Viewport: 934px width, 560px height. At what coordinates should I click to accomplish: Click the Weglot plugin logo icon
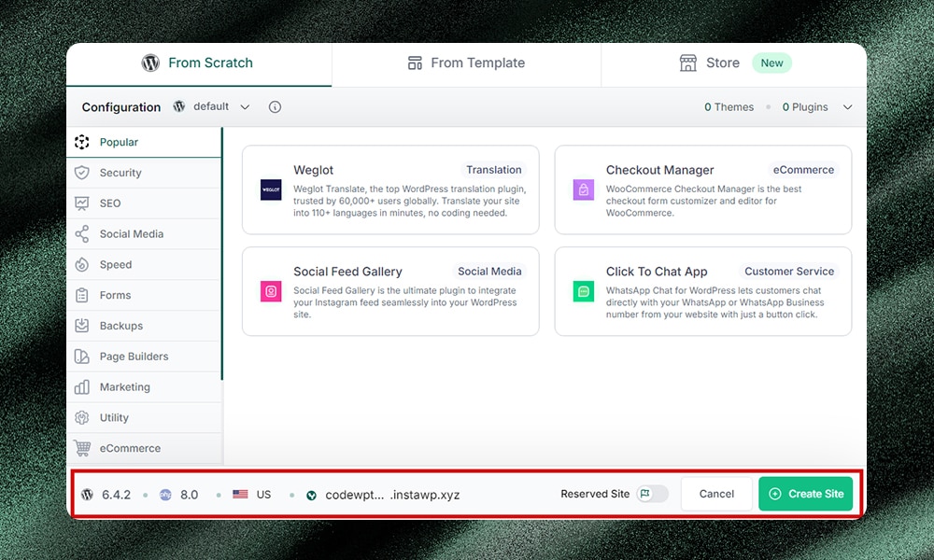pos(271,190)
